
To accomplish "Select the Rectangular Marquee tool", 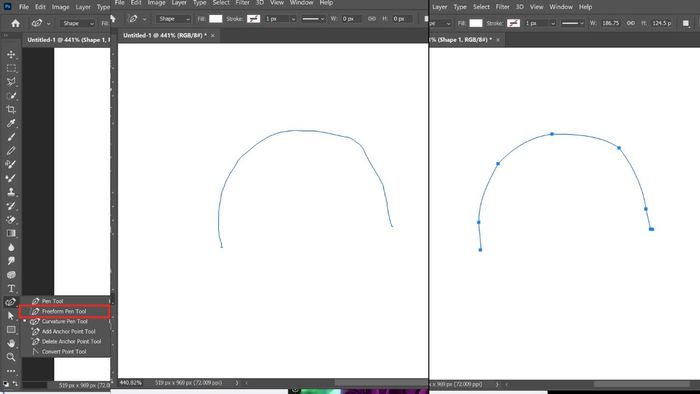I will (11, 68).
